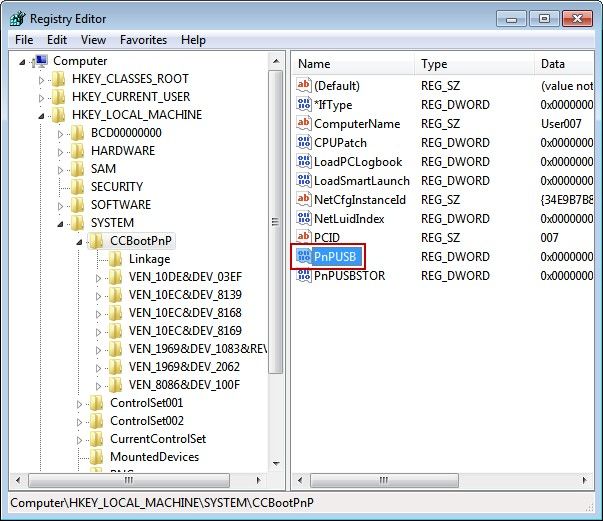The height and width of the screenshot is (521, 603).
Task: Click the Type column header
Action: coord(474,64)
